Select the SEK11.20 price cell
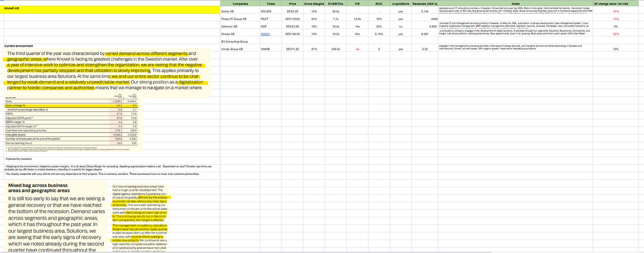 [x=292, y=49]
